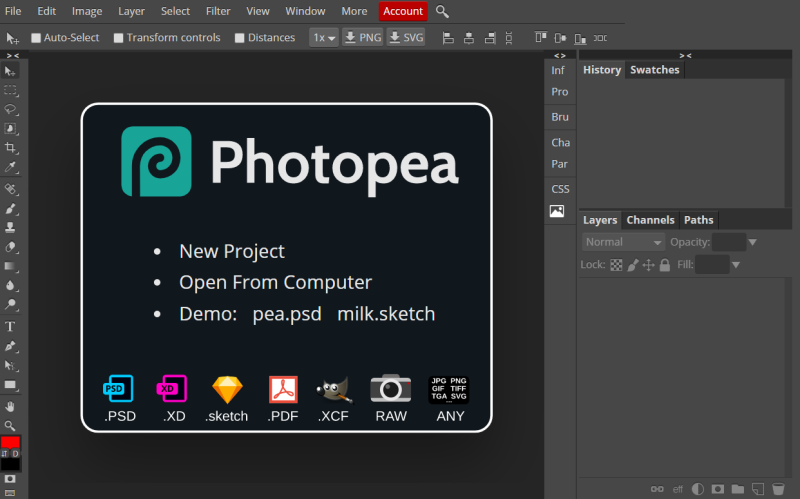Select the Blur drop tool
Image resolution: width=800 pixels, height=499 pixels.
coord(10,286)
